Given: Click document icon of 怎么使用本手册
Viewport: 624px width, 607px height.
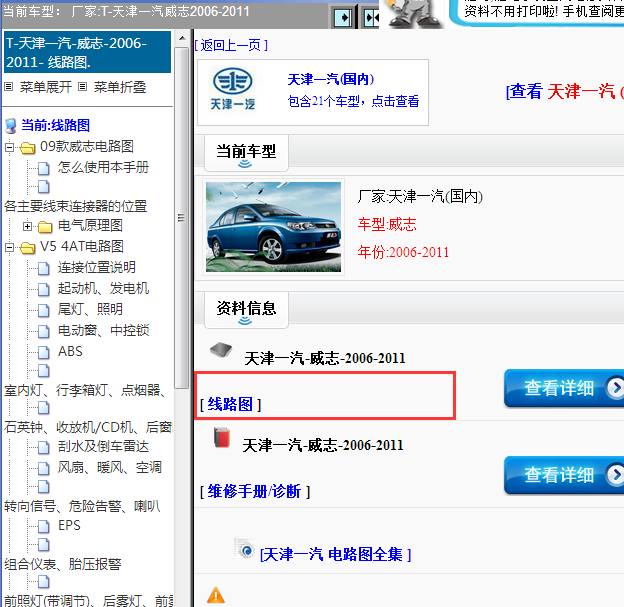Looking at the screenshot, I should pos(44,168).
